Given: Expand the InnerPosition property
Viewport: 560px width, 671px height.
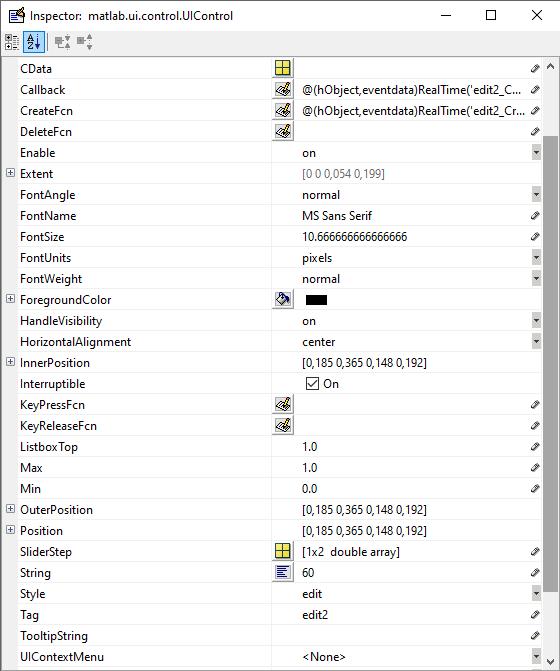Looking at the screenshot, I should pyautogui.click(x=10, y=362).
